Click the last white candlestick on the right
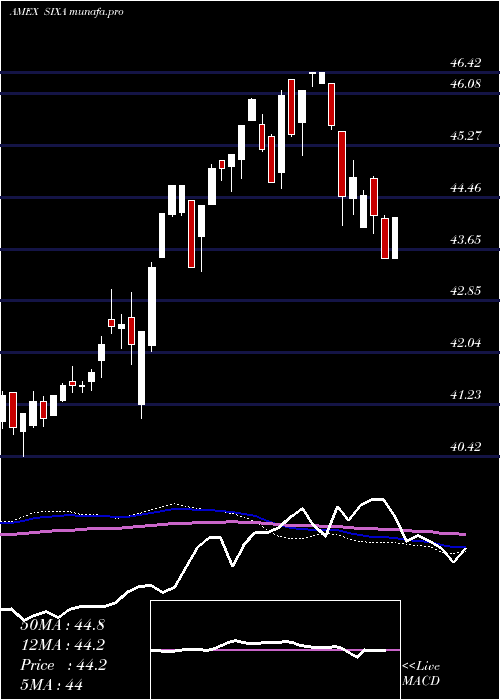 (x=395, y=238)
